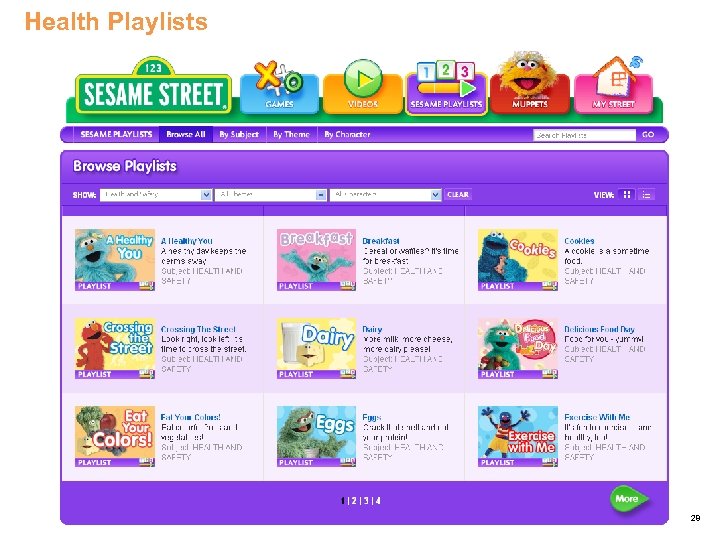Click the Search Playlists input field
The width and height of the screenshot is (720, 540).
point(584,135)
